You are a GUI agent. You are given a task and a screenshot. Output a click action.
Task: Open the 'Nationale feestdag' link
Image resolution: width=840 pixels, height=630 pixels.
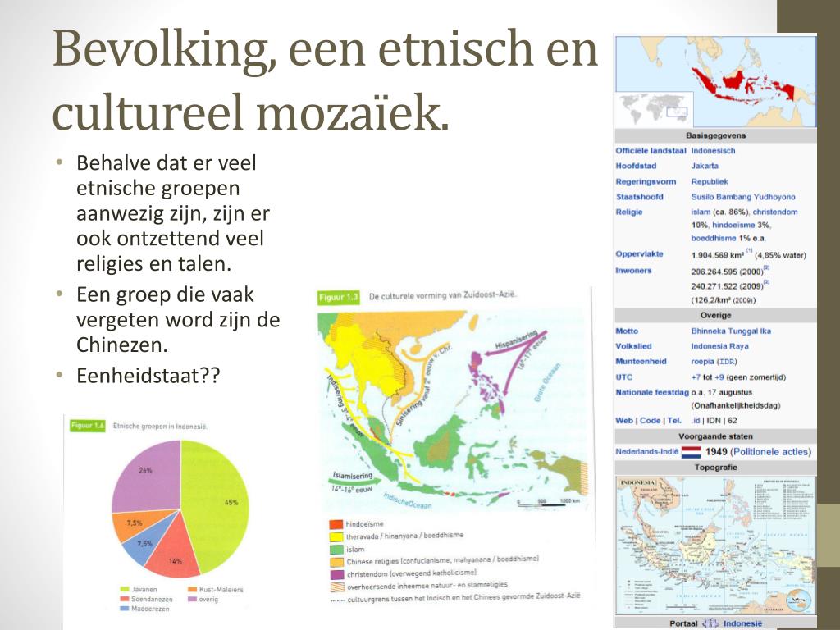(x=652, y=393)
